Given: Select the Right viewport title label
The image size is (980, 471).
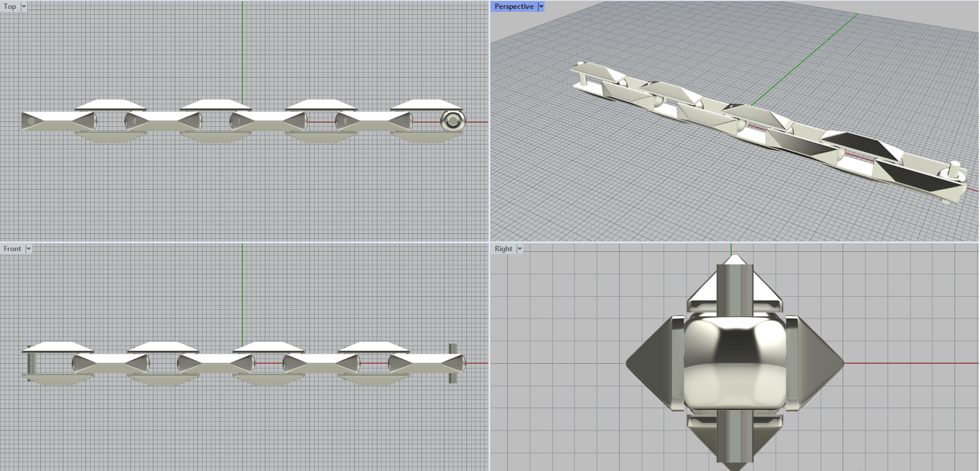Looking at the screenshot, I should tap(503, 249).
